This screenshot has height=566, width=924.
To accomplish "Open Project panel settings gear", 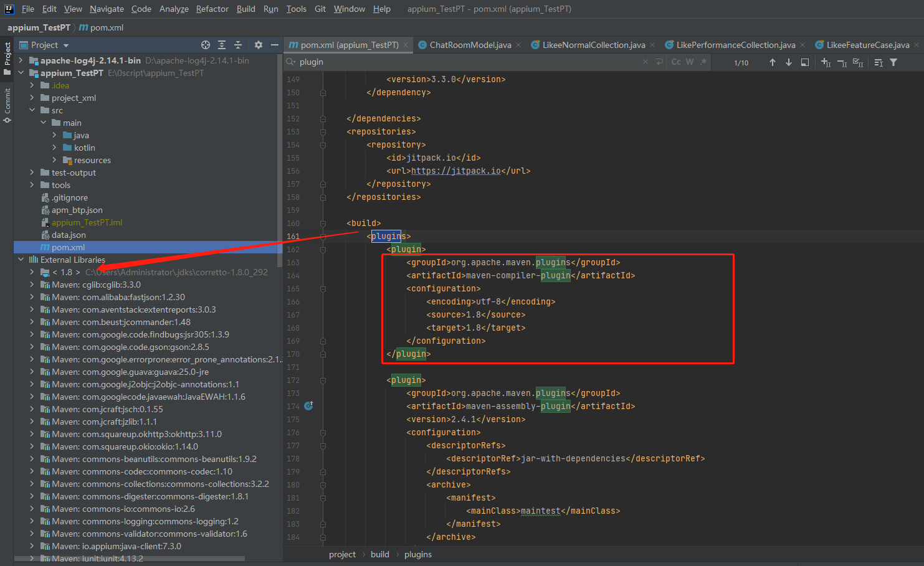I will tap(259, 45).
